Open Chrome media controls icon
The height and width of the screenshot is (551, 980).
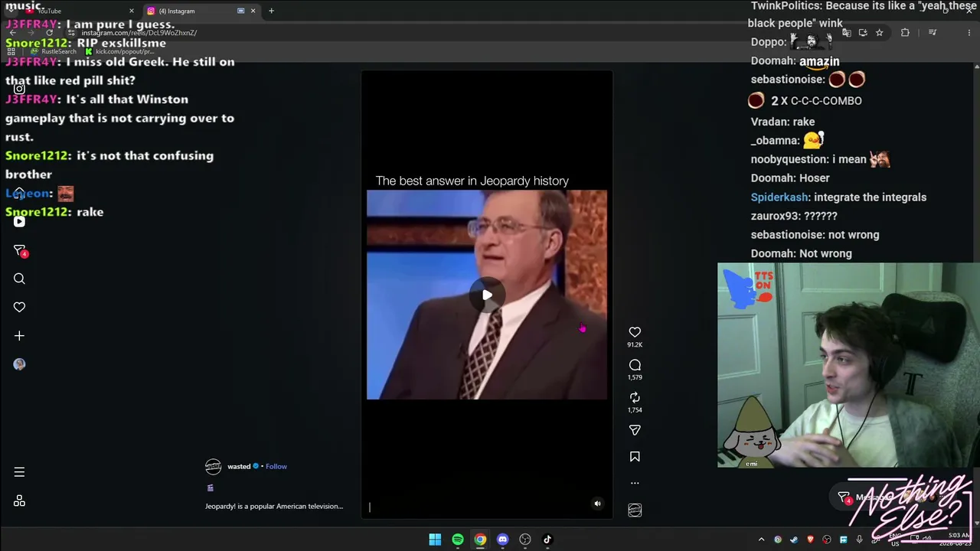click(x=933, y=33)
